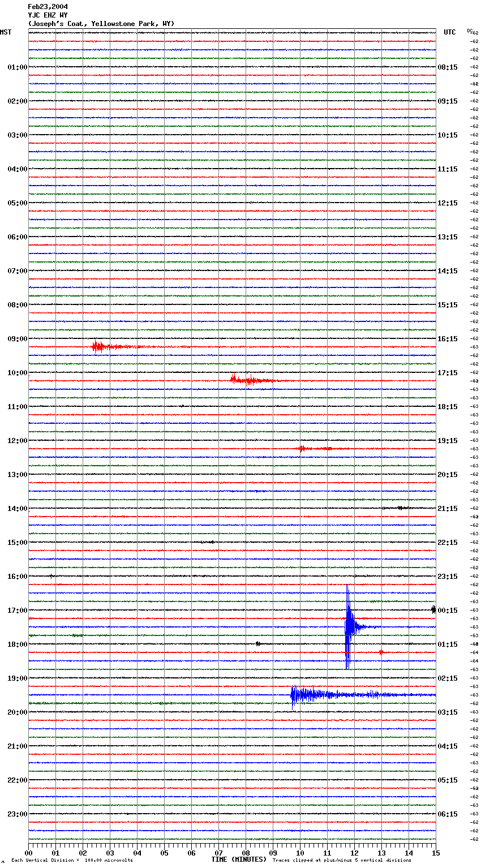Viewport: 481px width, 868px height.
Task: Select the 12:00 MST hour label
Action: click(x=17, y=441)
